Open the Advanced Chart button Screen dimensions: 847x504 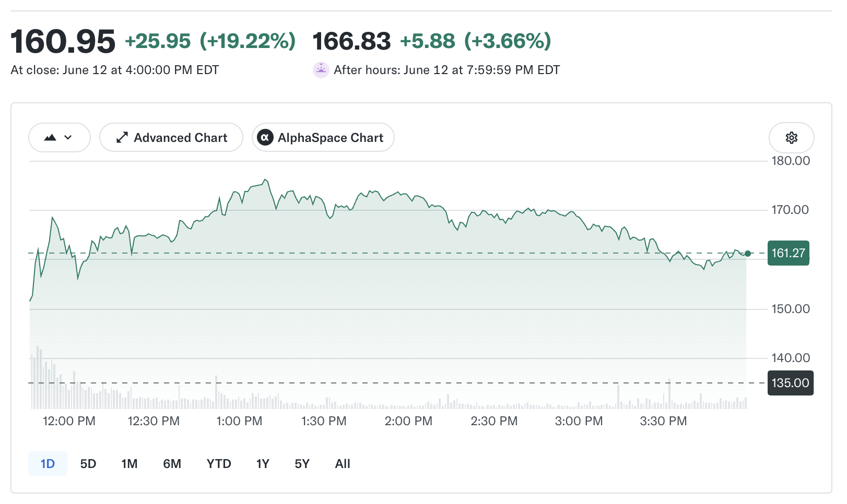pos(171,138)
